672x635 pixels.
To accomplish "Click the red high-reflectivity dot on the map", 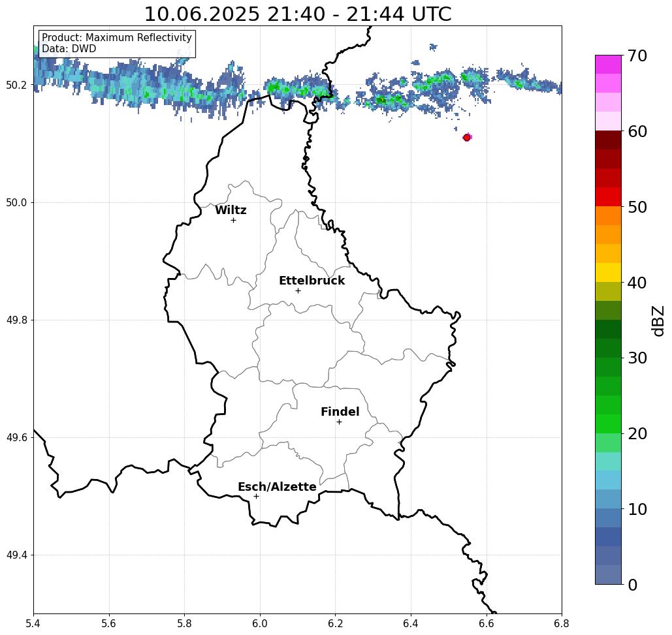I will point(467,138).
